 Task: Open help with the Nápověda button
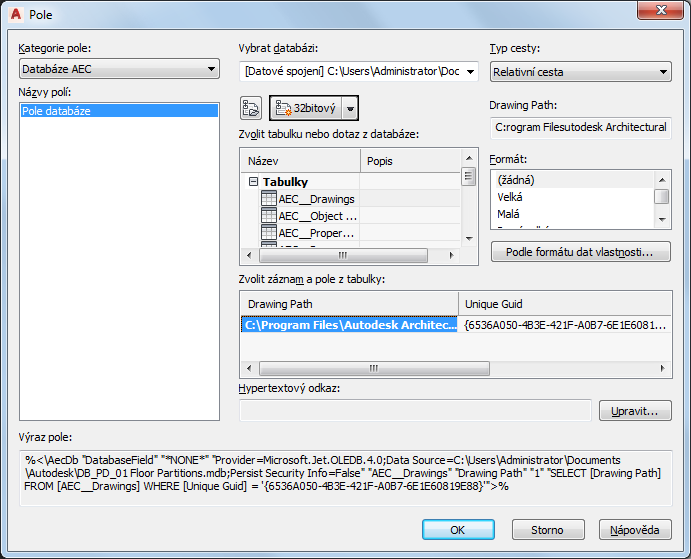635,529
